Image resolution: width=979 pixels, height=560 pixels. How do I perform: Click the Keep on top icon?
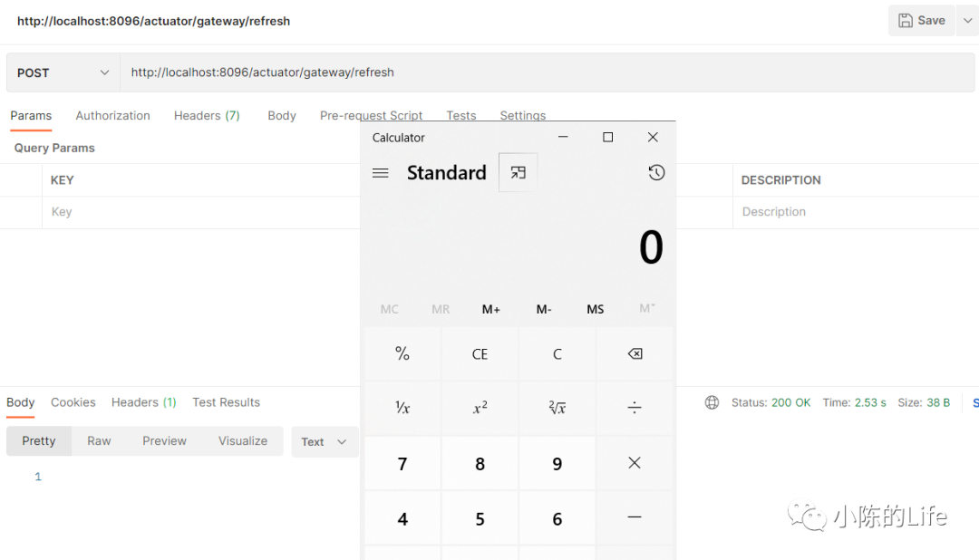pos(518,173)
